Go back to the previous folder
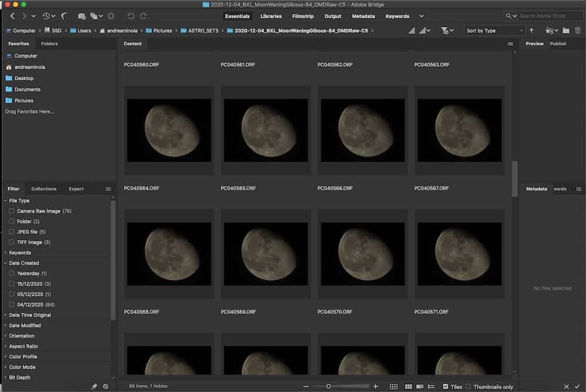The width and height of the screenshot is (586, 392). tap(12, 16)
